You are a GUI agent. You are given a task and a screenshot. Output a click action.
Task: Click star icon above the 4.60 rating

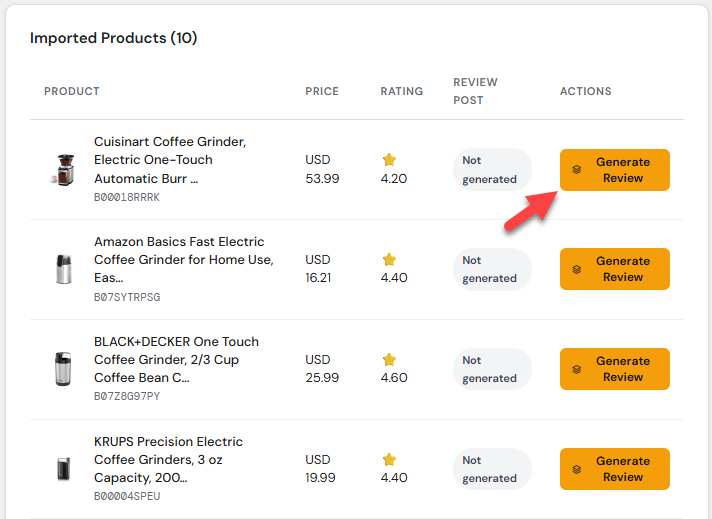click(389, 359)
